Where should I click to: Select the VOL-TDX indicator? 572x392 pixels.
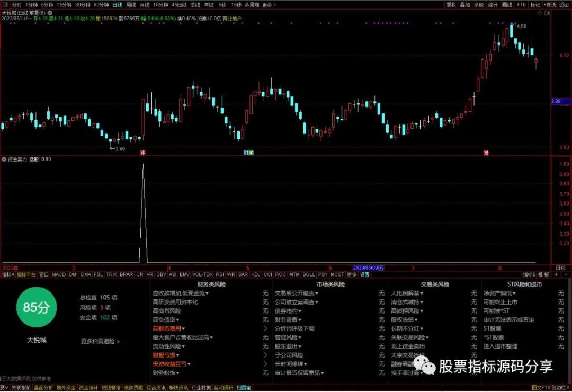202,274
